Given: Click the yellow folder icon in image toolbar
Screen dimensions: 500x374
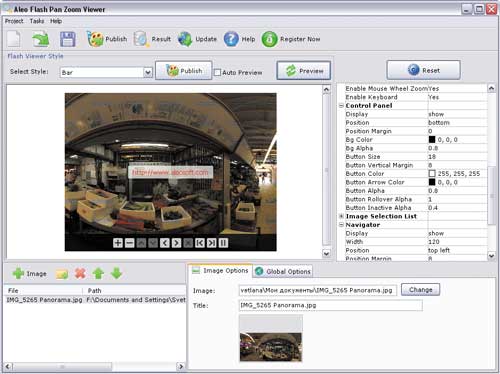Looking at the screenshot, I should [x=62, y=274].
